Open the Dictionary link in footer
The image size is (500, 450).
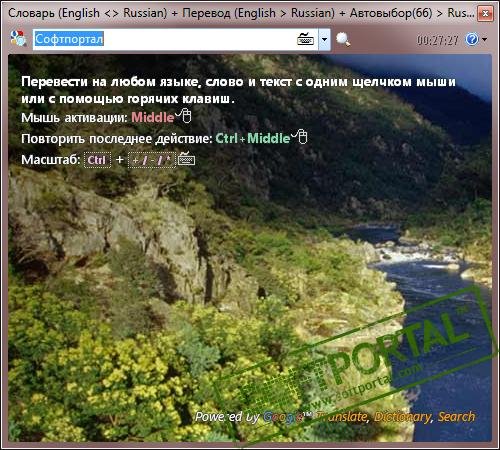[x=403, y=417]
